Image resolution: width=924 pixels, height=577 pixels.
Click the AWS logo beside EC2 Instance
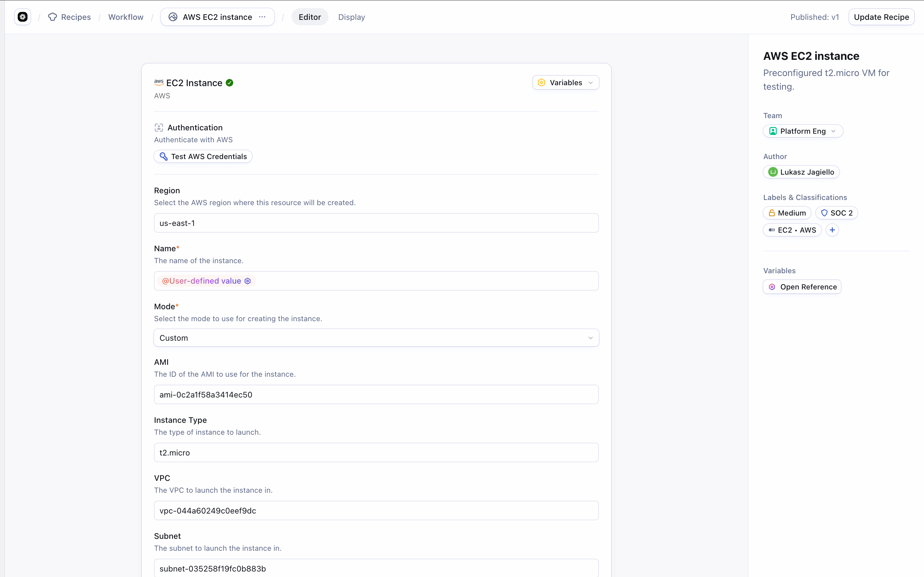(x=159, y=82)
